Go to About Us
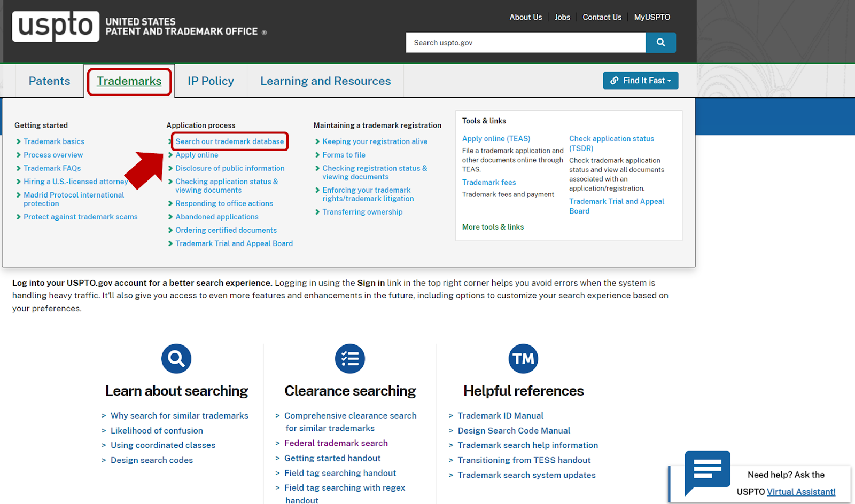Screen dimensions: 855x504 526,17
